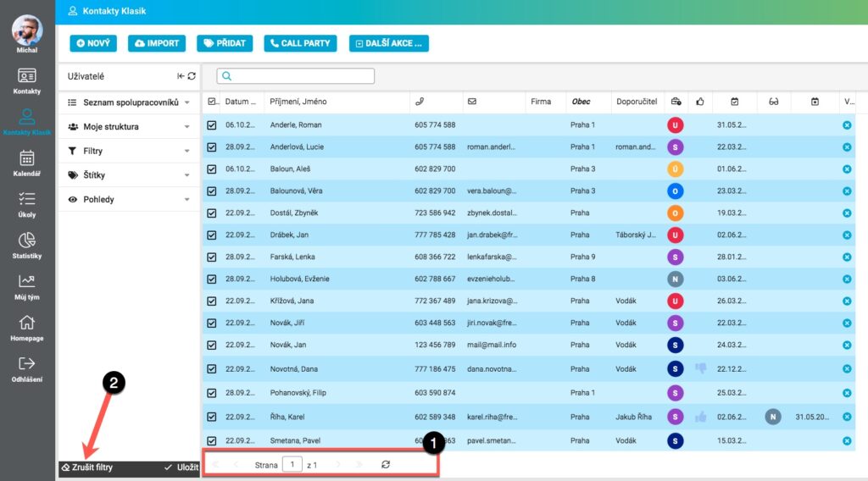Click the last calendar column header icon

(x=815, y=101)
